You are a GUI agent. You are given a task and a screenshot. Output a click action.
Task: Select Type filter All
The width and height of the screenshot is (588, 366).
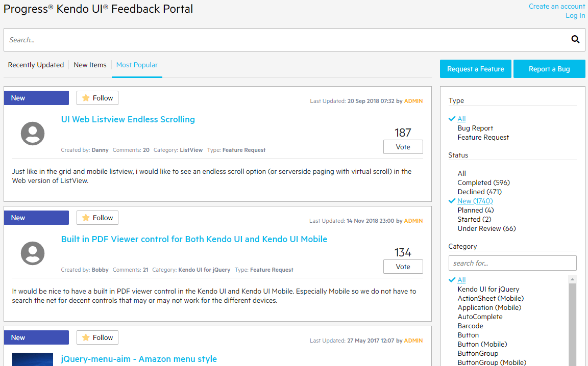pyautogui.click(x=461, y=119)
